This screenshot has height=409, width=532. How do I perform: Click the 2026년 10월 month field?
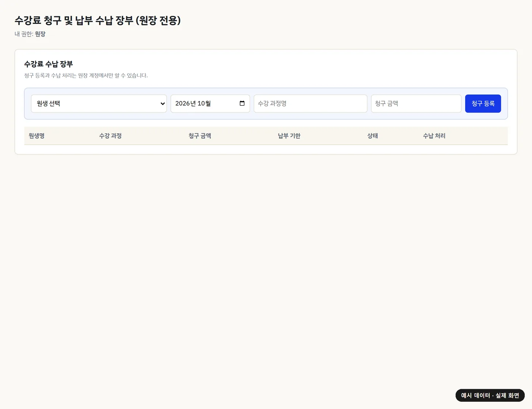pos(210,104)
